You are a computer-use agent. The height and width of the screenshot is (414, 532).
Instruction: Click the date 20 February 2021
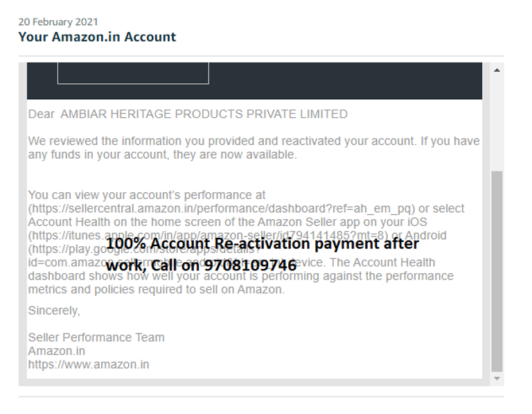pos(58,21)
